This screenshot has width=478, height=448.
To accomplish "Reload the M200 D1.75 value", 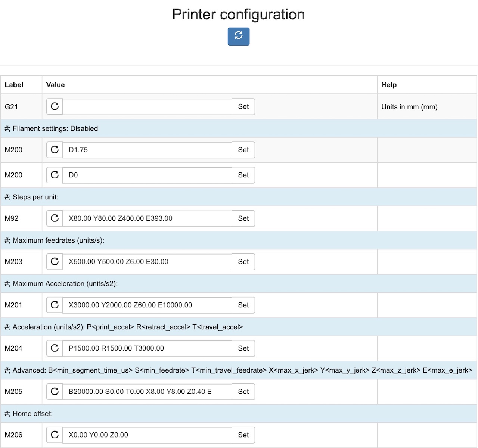I will pyautogui.click(x=55, y=150).
